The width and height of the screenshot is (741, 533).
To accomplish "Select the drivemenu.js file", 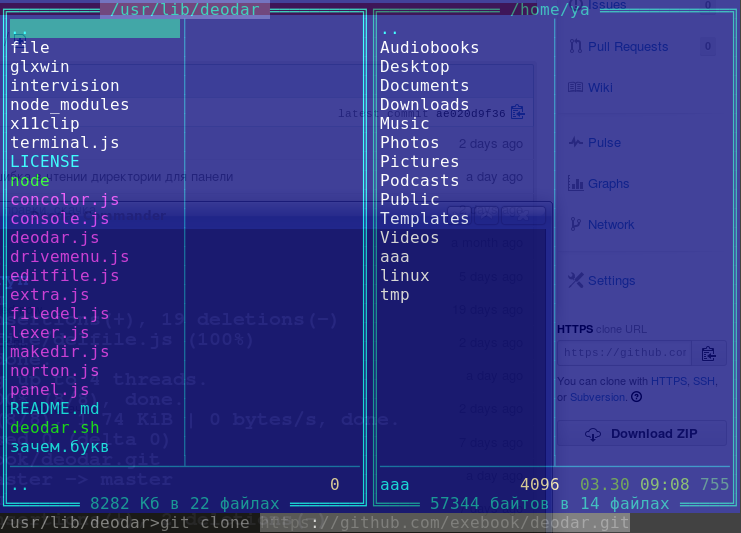I will pyautogui.click(x=69, y=257).
